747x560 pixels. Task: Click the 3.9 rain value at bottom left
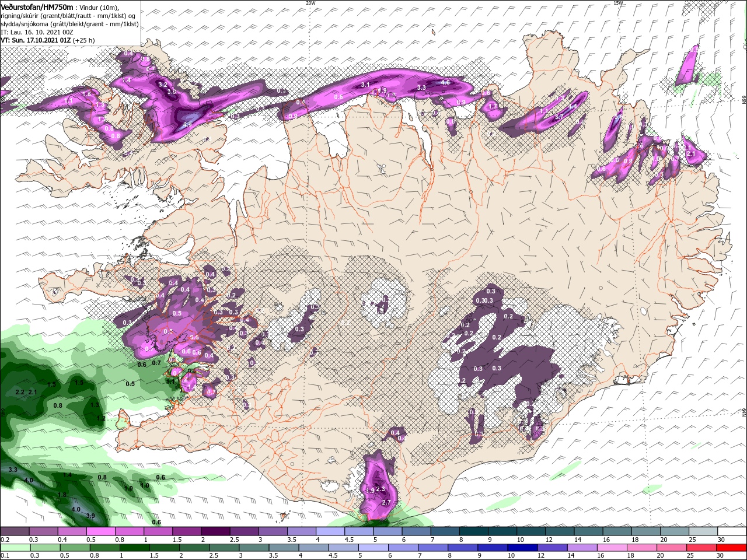pyautogui.click(x=90, y=516)
